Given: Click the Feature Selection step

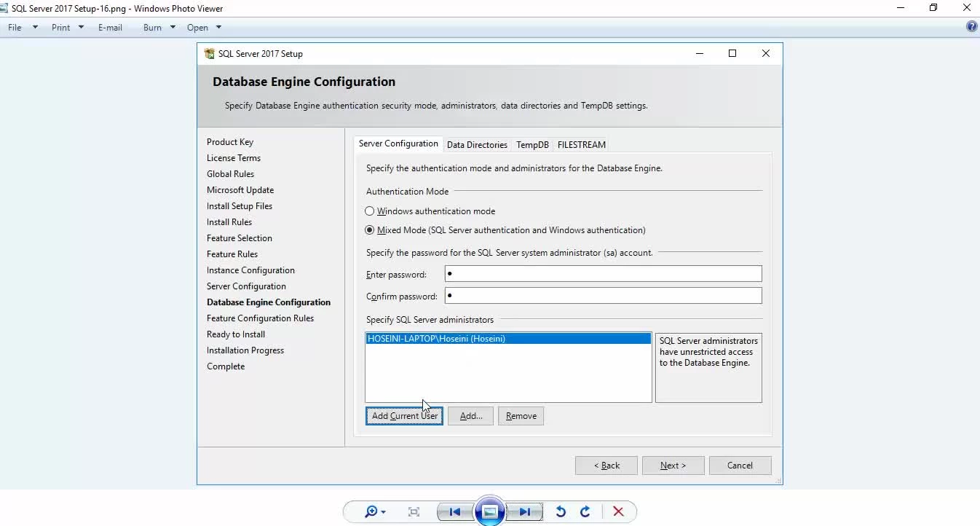Looking at the screenshot, I should [x=240, y=238].
